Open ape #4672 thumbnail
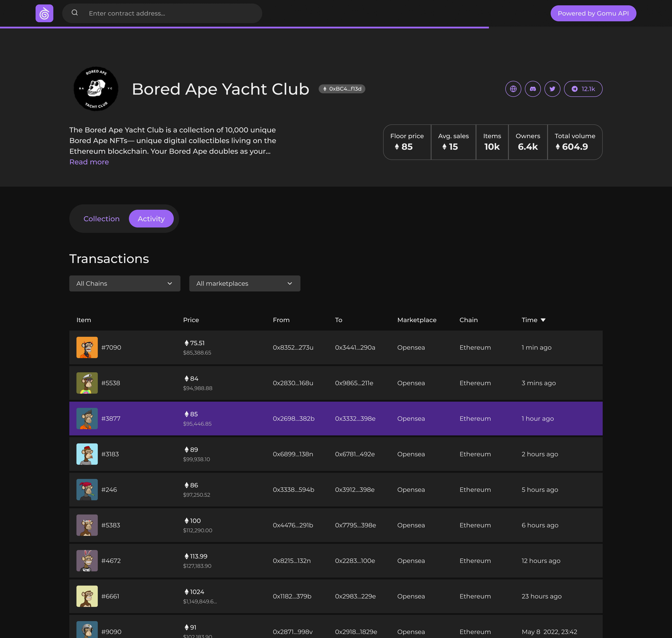Viewport: 672px width, 638px height. click(87, 561)
